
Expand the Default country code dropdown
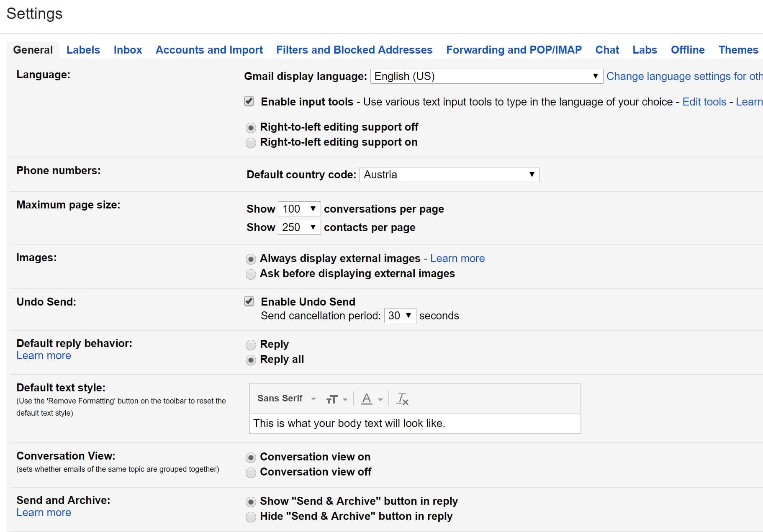pyautogui.click(x=449, y=175)
